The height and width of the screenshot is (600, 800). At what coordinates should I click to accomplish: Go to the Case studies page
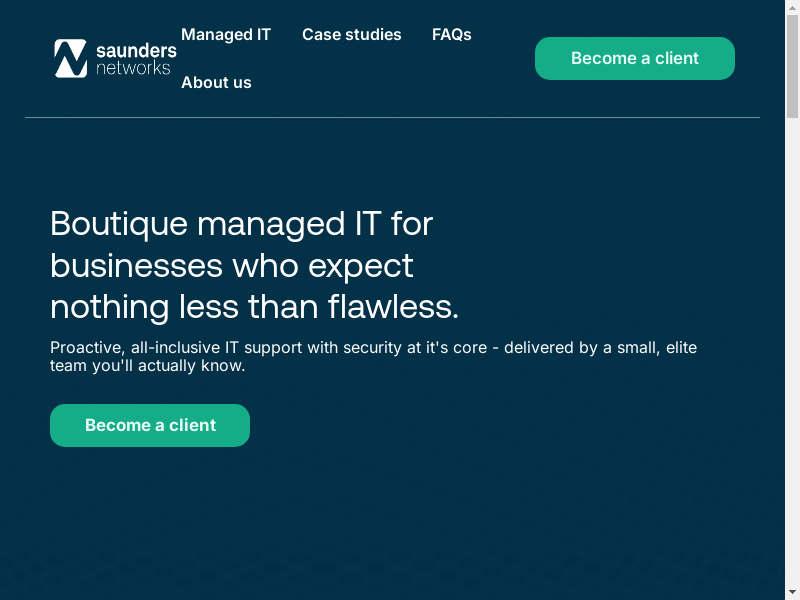click(x=351, y=34)
